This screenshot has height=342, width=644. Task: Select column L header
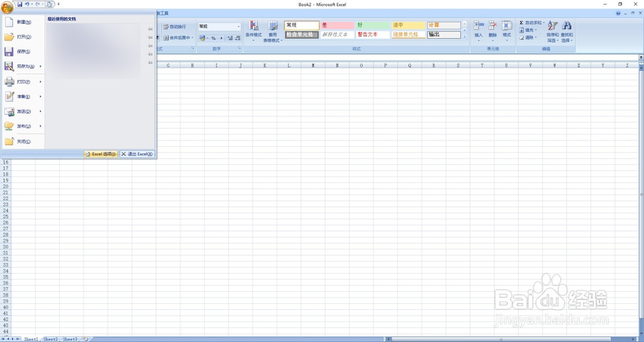tap(289, 65)
